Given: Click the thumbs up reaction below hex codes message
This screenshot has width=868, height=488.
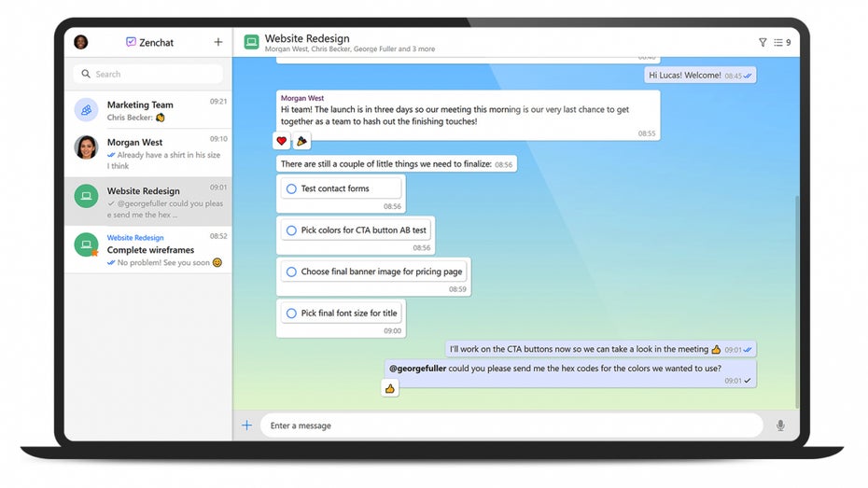Looking at the screenshot, I should (390, 388).
